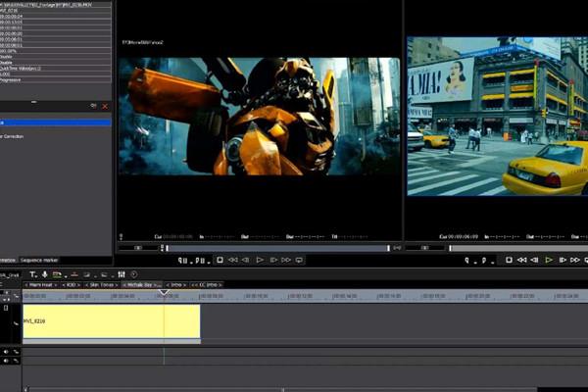Switch to the Skin Tones sequence tab
Image resolution: width=588 pixels, height=392 pixels.
point(102,284)
